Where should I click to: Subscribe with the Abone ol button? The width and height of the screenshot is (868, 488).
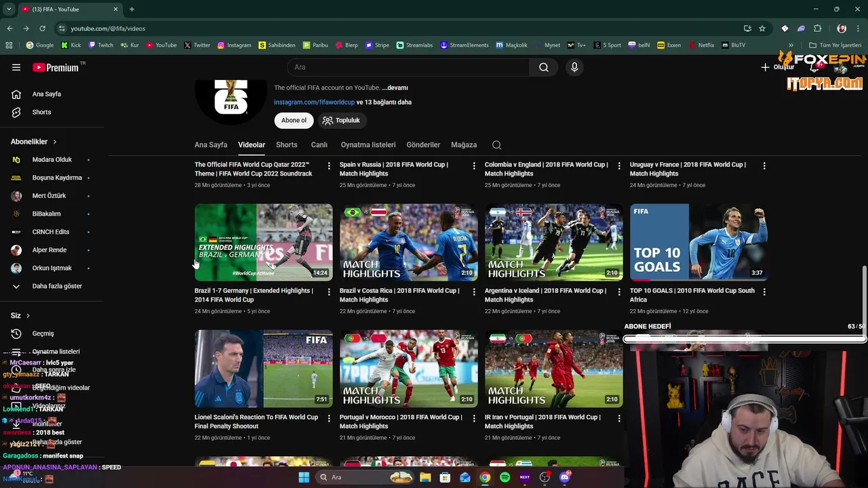click(294, 120)
